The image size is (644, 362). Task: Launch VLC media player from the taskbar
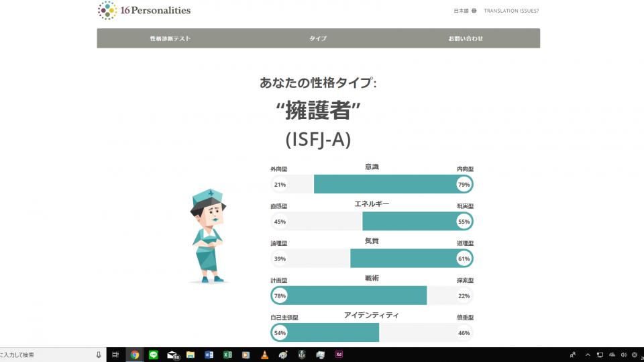coord(264,355)
